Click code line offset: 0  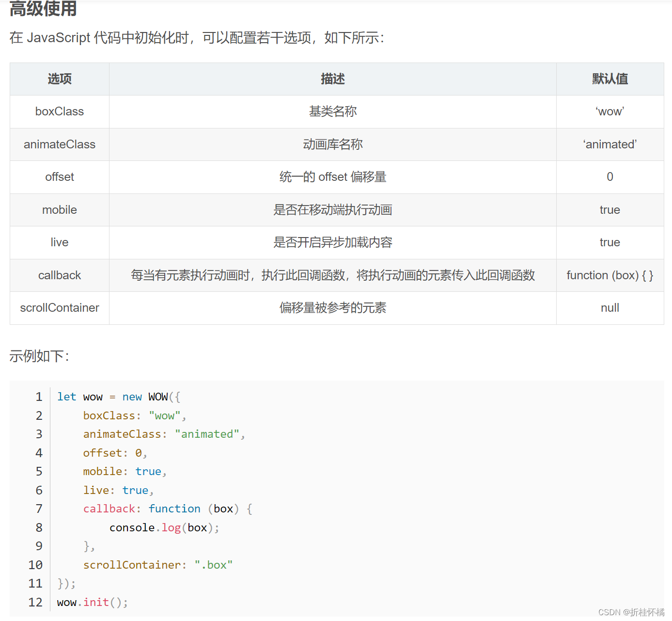pyautogui.click(x=115, y=453)
